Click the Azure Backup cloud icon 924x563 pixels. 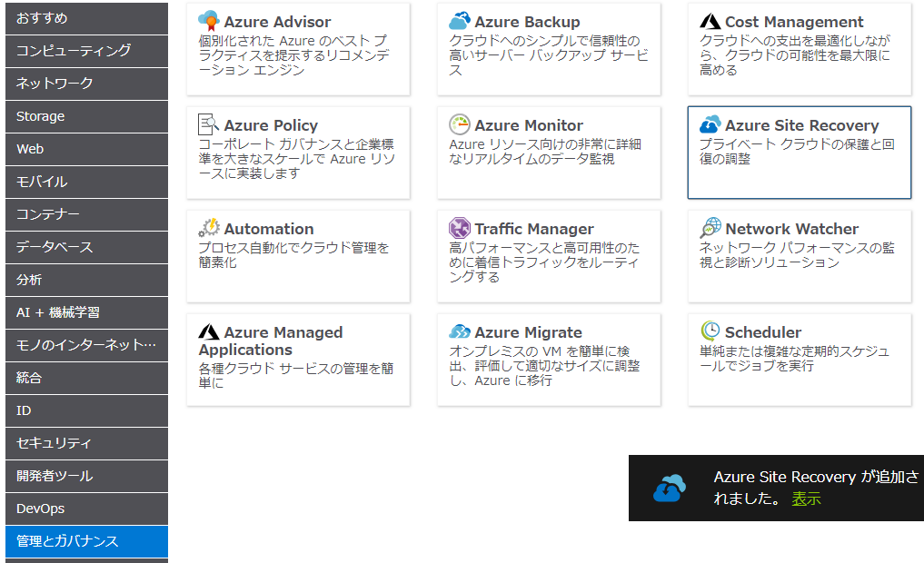(x=460, y=21)
